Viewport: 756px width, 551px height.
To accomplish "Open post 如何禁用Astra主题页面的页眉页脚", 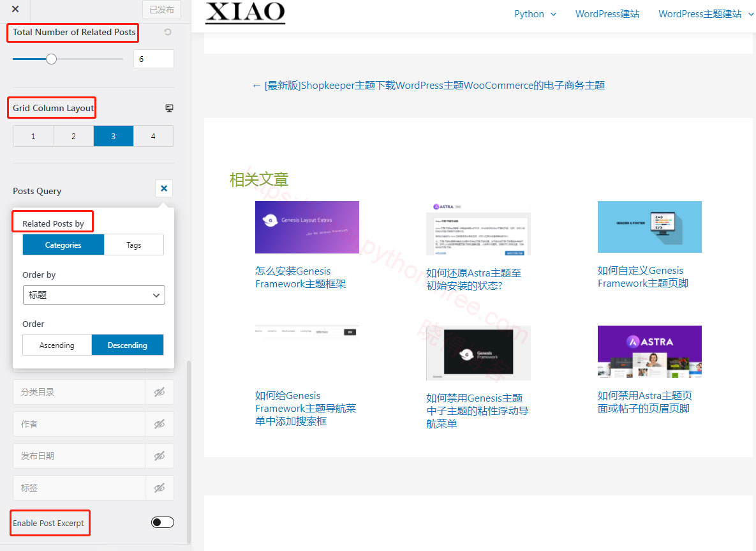I will (644, 402).
